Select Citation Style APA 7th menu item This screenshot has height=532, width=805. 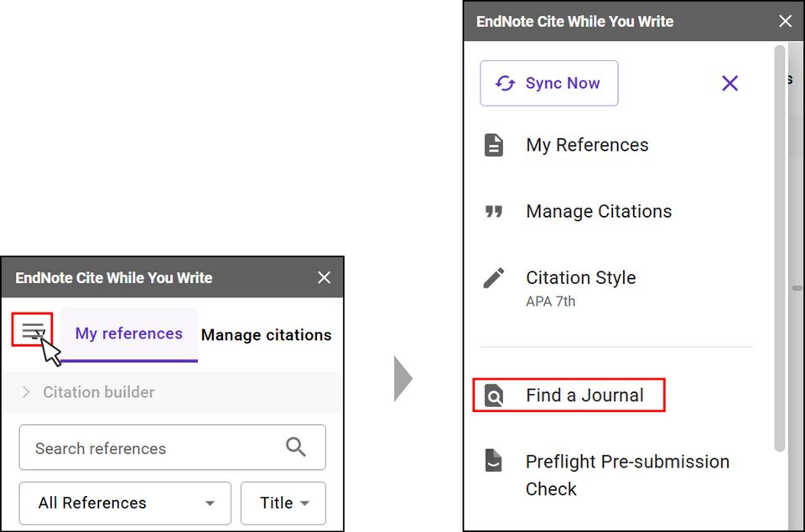616,288
